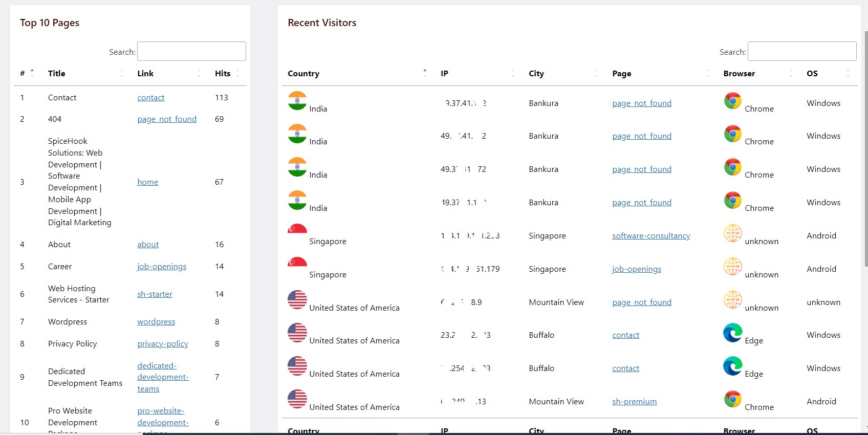Open the job-openings link in the Career row
Screen dimensions: 868x435
pos(162,266)
